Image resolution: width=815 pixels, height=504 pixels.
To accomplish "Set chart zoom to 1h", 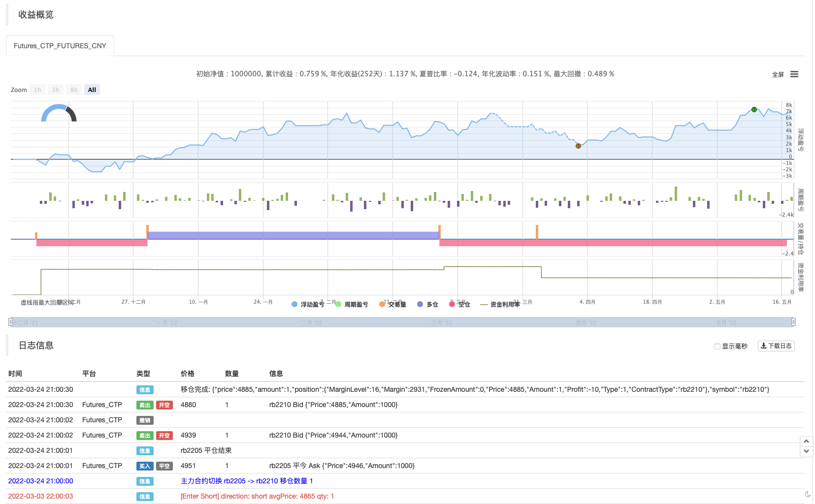I will pos(37,90).
